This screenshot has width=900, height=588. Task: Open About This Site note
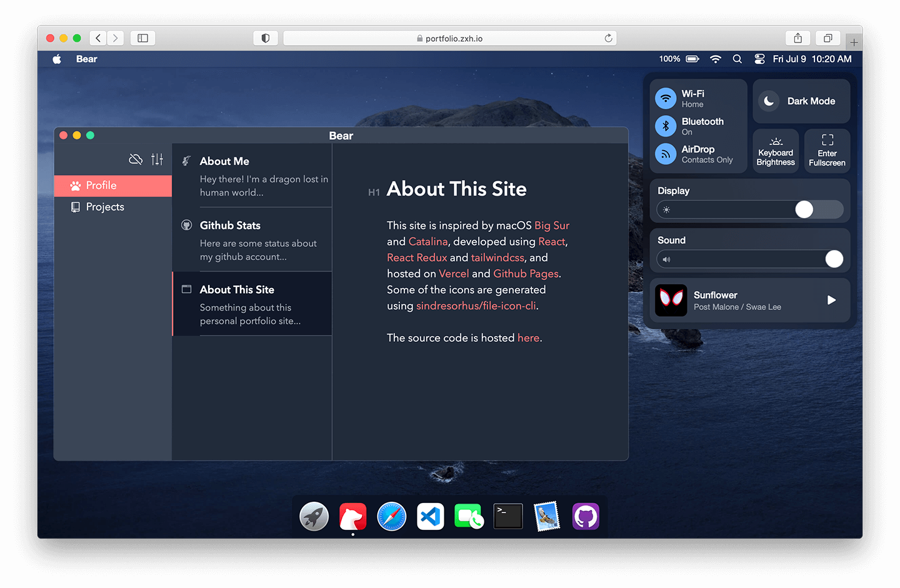click(252, 304)
